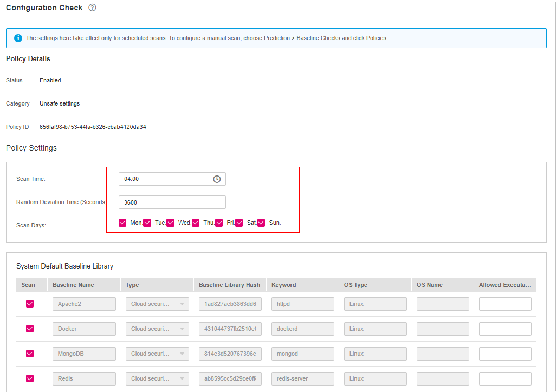The image size is (557, 392).
Task: Click the Allowed Executable field for Docker
Action: [x=505, y=329]
